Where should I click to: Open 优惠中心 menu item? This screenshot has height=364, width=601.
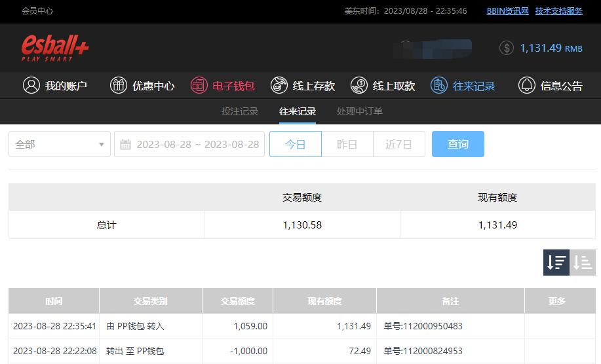142,85
